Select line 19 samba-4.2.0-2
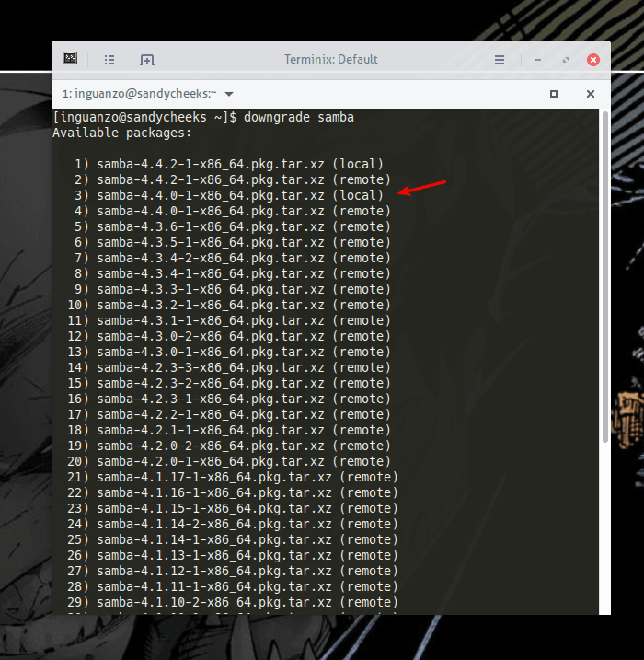Screen dimensions: 644x660 pyautogui.click(x=229, y=446)
